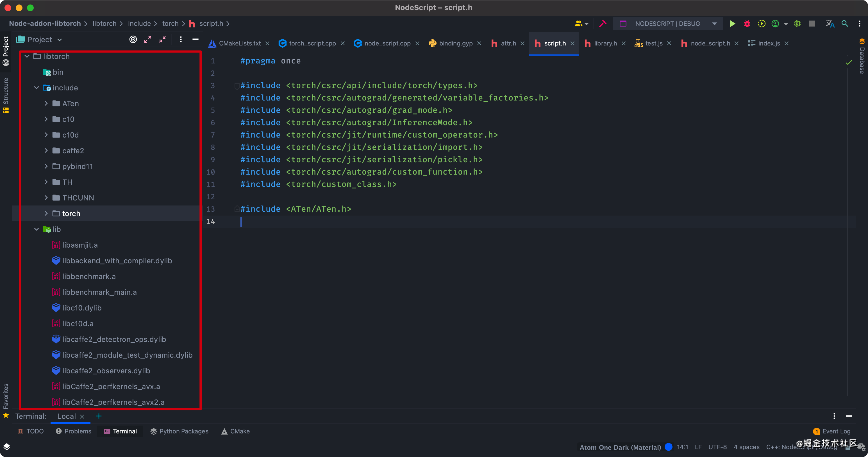Click Expand All in Project panel
Image resolution: width=868 pixels, height=457 pixels.
pyautogui.click(x=147, y=39)
